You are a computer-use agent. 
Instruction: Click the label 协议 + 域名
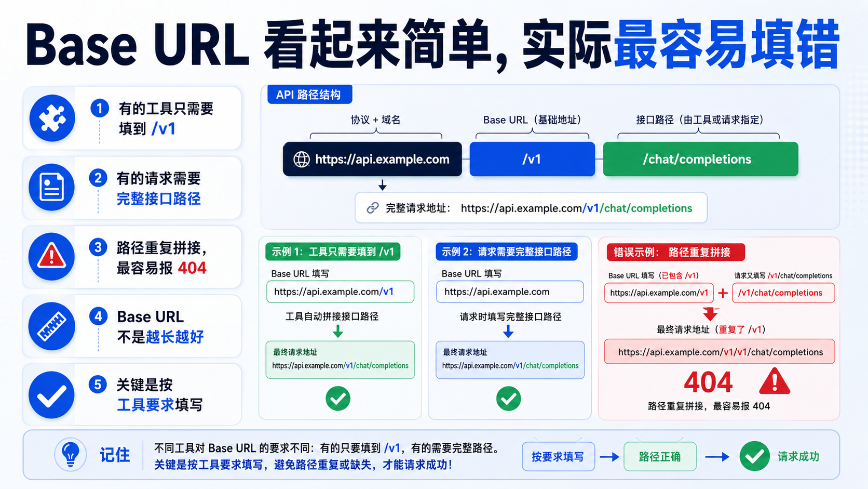pyautogui.click(x=375, y=120)
